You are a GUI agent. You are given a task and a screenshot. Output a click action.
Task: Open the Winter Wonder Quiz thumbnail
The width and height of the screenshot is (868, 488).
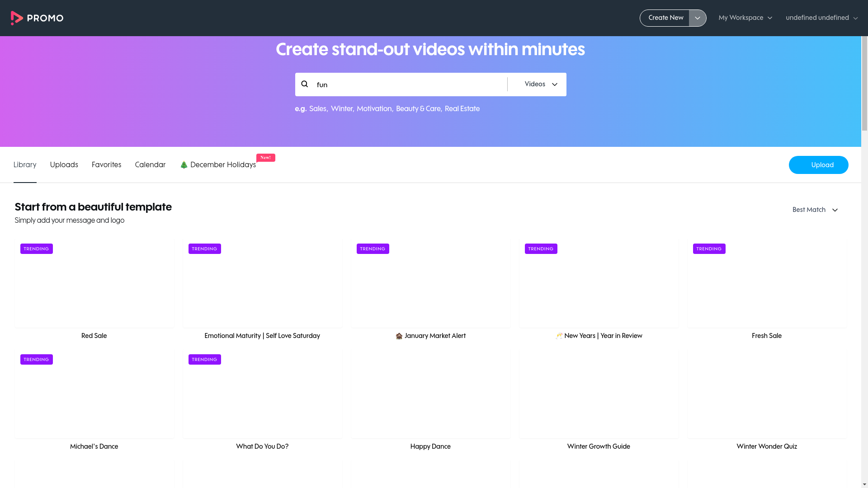(767, 394)
